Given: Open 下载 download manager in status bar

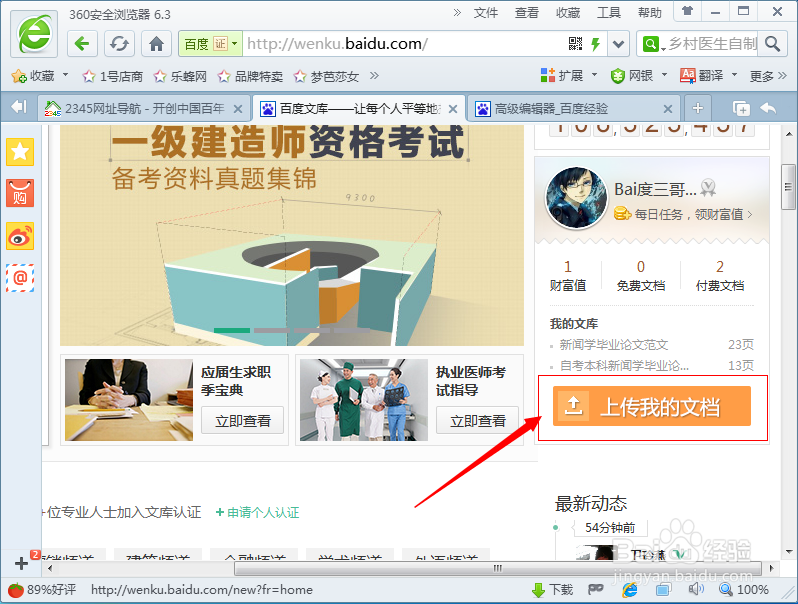Looking at the screenshot, I should pos(552,590).
